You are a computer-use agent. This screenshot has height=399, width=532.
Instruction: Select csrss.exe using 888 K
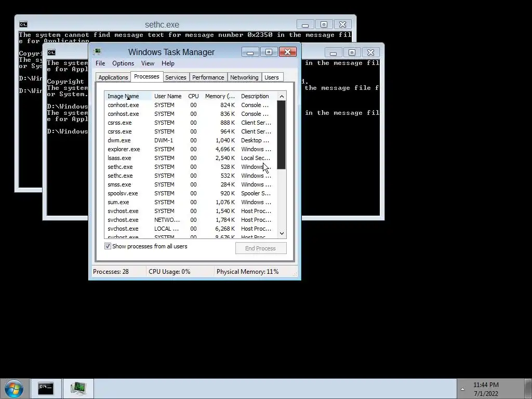tap(191, 123)
